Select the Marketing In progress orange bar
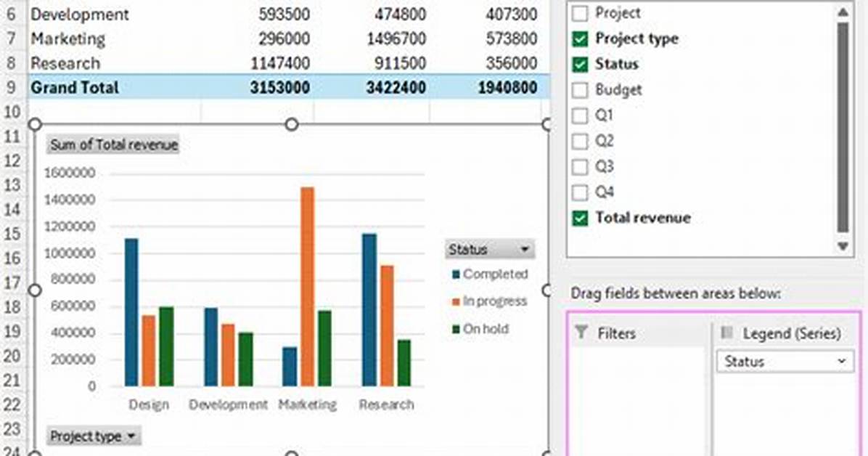The image size is (868, 456). coord(307,287)
